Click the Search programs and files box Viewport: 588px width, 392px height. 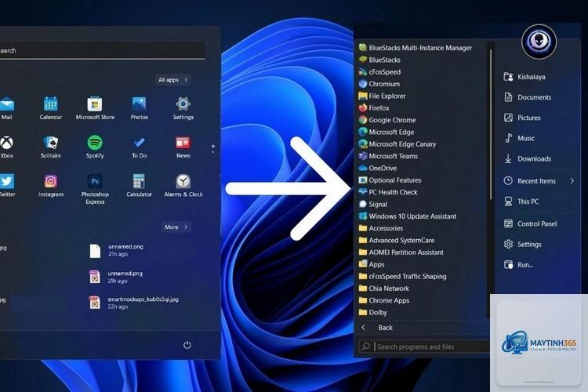pyautogui.click(x=424, y=347)
